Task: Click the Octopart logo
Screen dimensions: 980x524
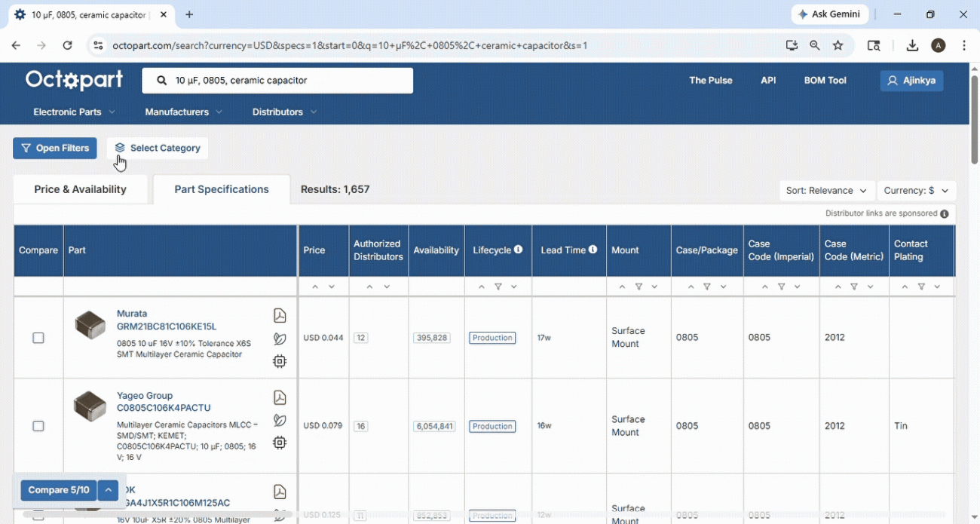Action: click(x=74, y=80)
